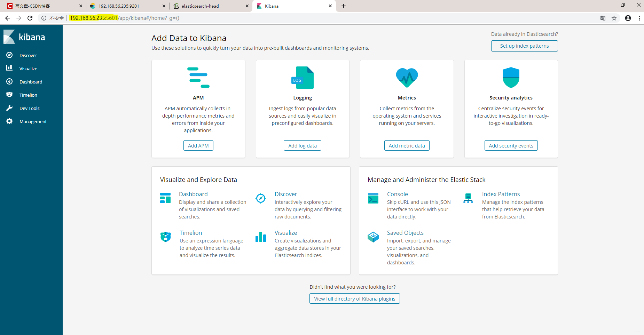Image resolution: width=644 pixels, height=335 pixels.
Task: Open Management in sidebar menu
Action: pyautogui.click(x=33, y=121)
